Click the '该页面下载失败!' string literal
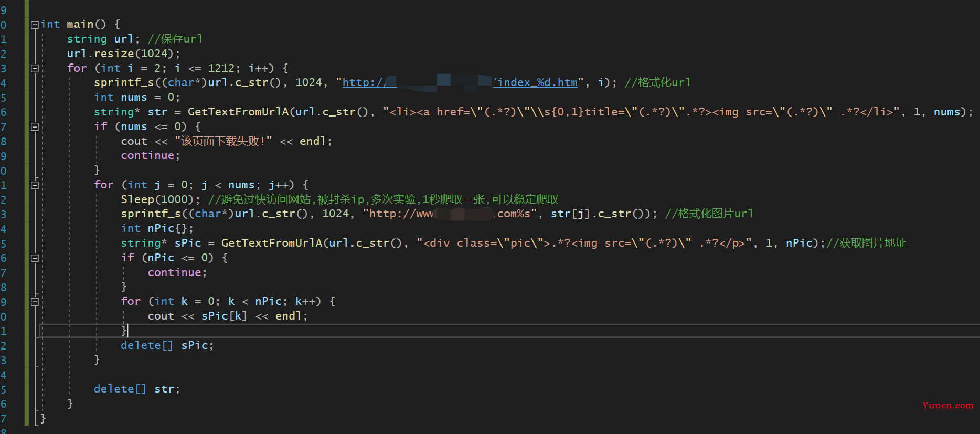The height and width of the screenshot is (434, 980). point(223,141)
